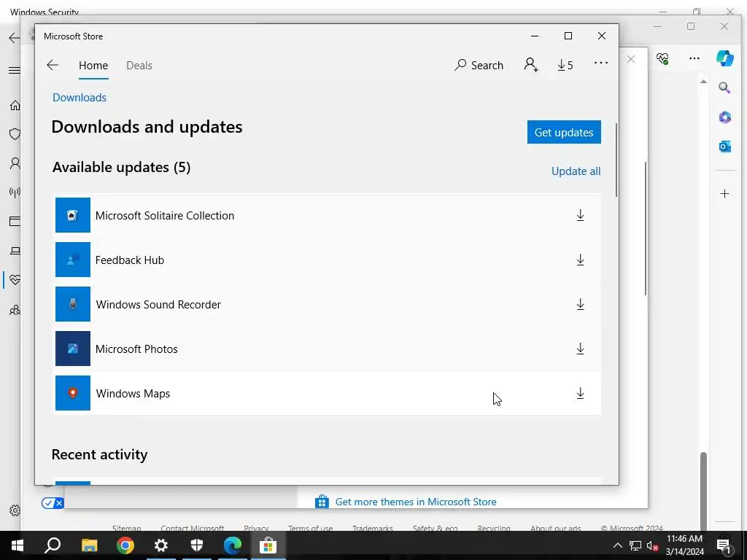Open the Windows Start menu
Image resolution: width=747 pixels, height=560 pixels.
tap(18, 545)
